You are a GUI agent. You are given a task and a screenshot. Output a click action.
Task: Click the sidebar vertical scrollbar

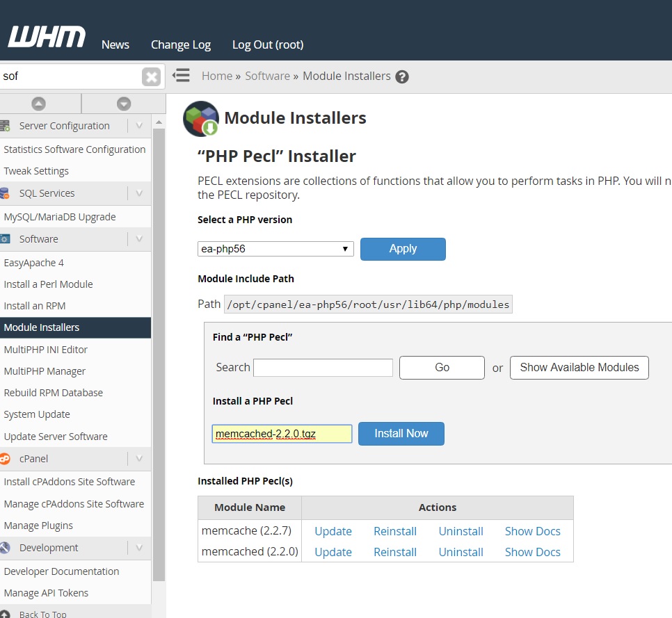(159, 355)
